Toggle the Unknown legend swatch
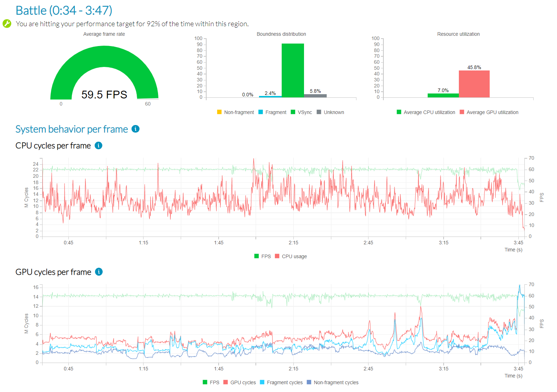557x392 pixels. [x=319, y=112]
